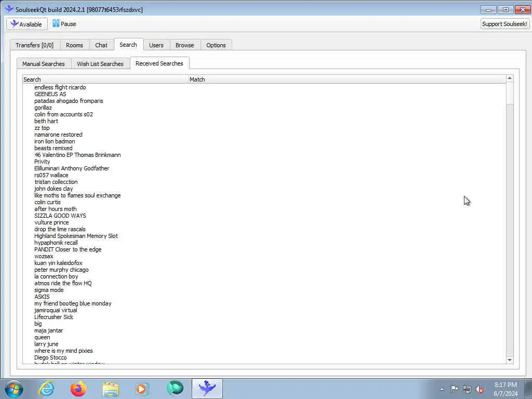Viewport: 532px width, 399px height.
Task: Open the Rooms tab
Action: pyautogui.click(x=75, y=45)
